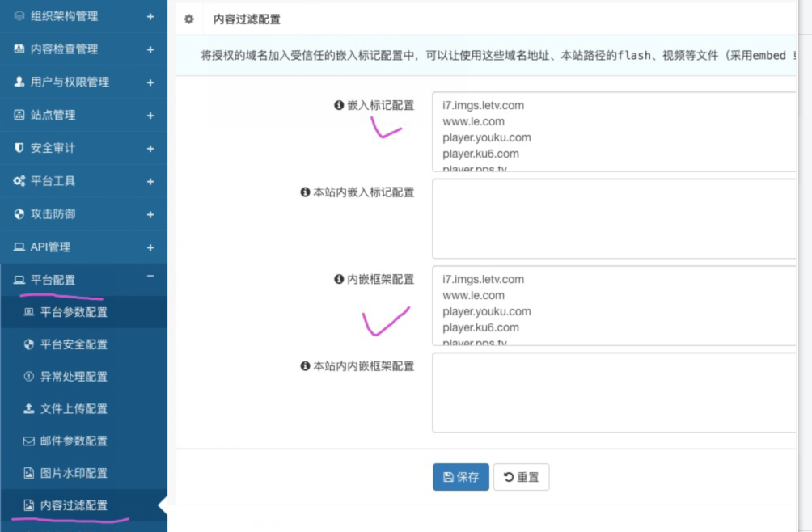Click info icon next to 本站内内嵌框架配置

(x=305, y=366)
